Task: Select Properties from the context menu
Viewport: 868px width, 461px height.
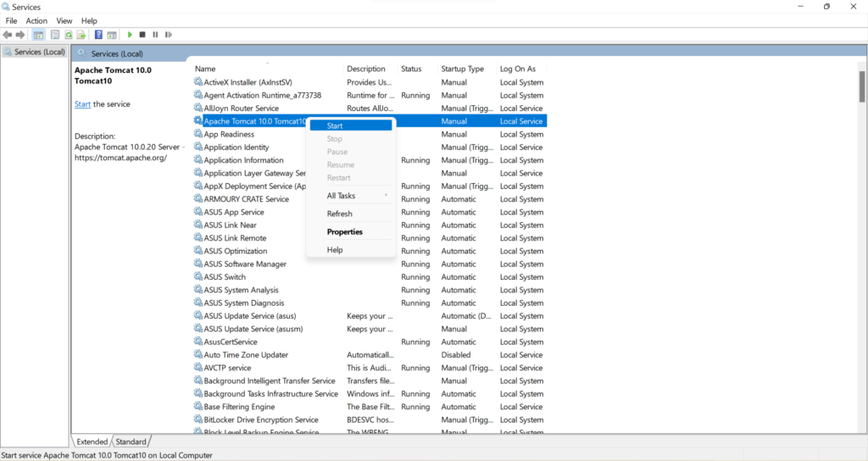Action: (345, 232)
